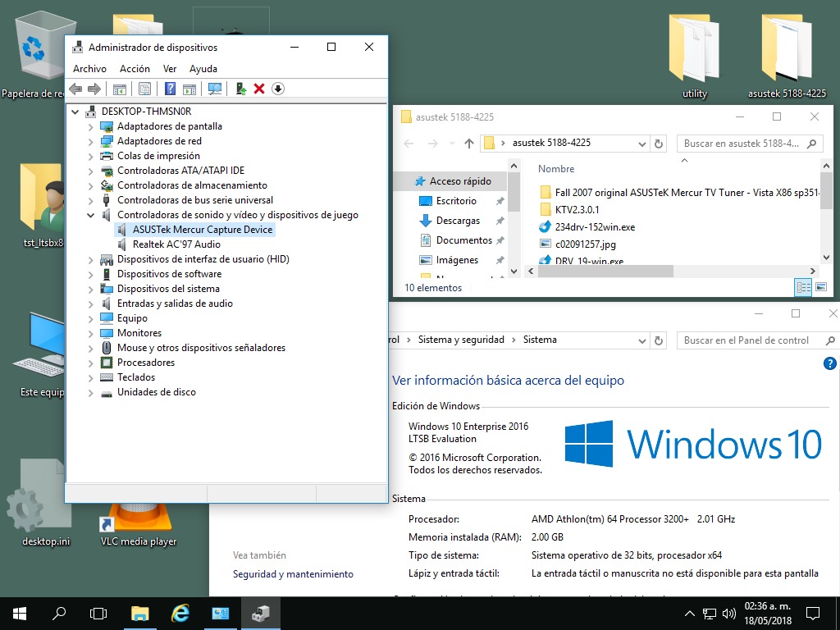Click the properties icon in Device Manager toolbar
This screenshot has height=630, width=840.
tap(144, 89)
